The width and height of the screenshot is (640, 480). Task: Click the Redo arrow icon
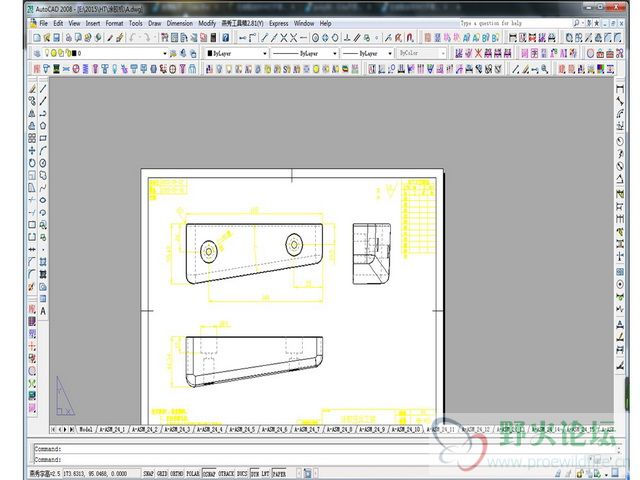tap(147, 38)
